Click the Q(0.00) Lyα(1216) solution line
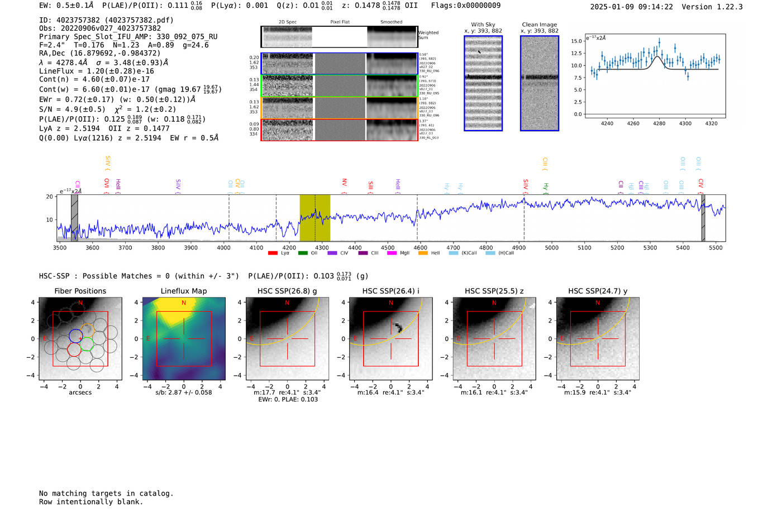Screen dimensions: 782x532 (x=128, y=138)
